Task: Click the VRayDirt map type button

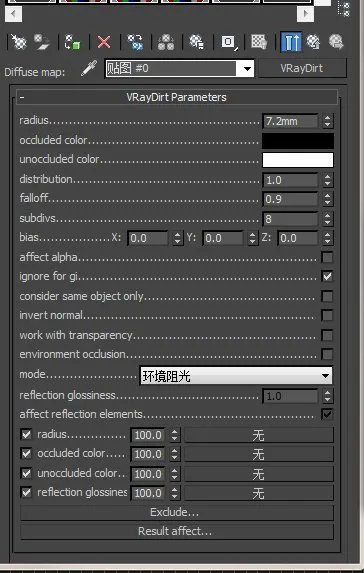Action: coord(302,68)
